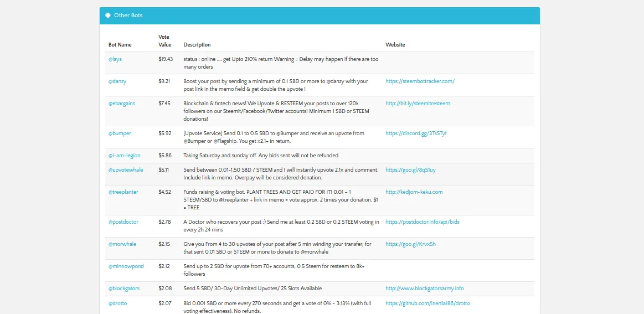This screenshot has height=314, width=644.
Task: Click the 'Send between 0.01-1.50 SBD' description
Action: point(281,173)
